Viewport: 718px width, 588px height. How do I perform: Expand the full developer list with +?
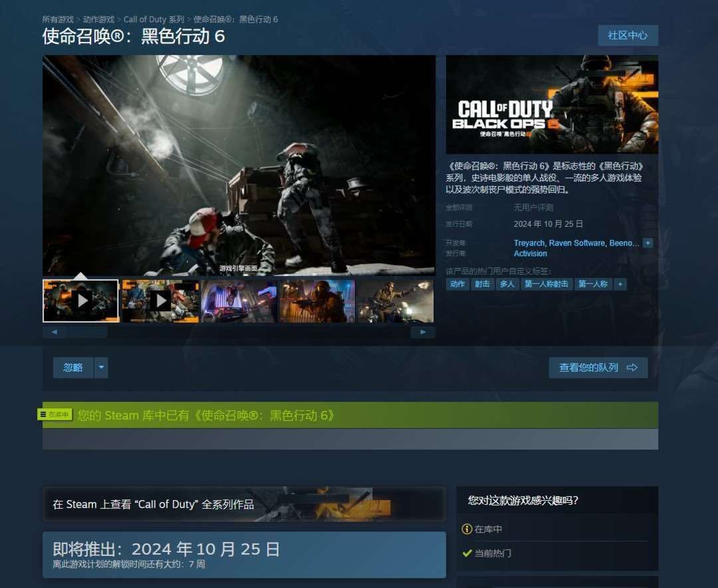coord(647,243)
